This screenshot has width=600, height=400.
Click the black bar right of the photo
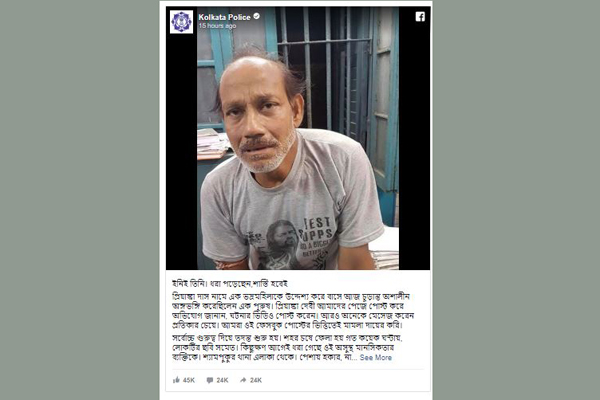point(414,138)
